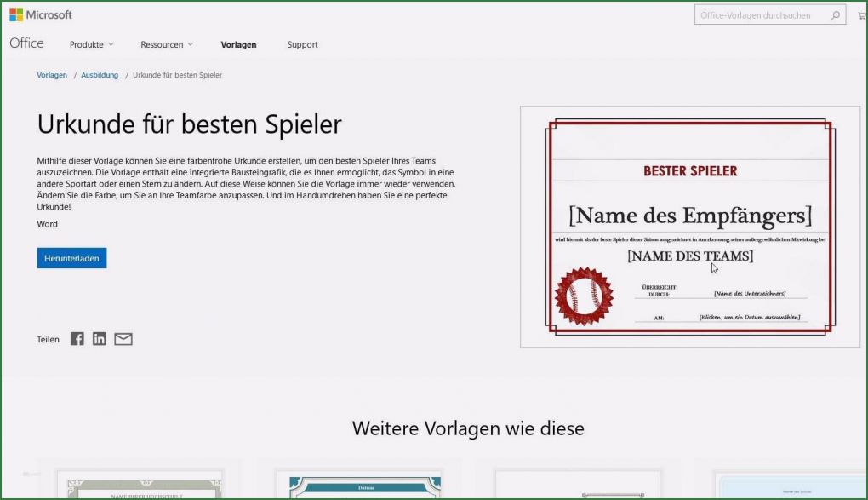Share the certificate via email icon
The width and height of the screenshot is (868, 500).
(123, 338)
